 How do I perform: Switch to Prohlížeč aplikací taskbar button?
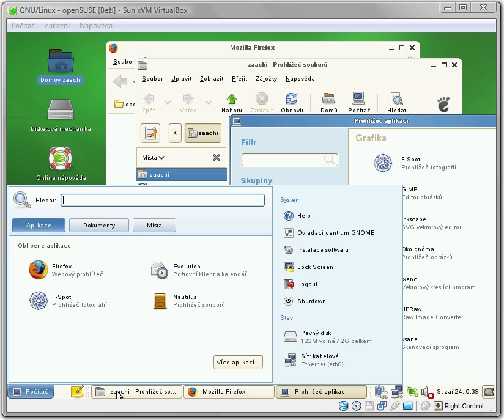[x=321, y=392]
